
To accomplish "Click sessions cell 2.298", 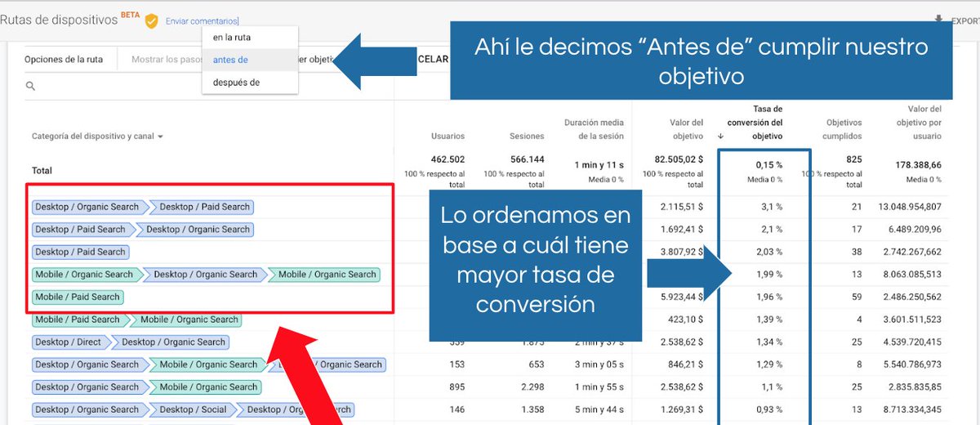I will point(532,387).
